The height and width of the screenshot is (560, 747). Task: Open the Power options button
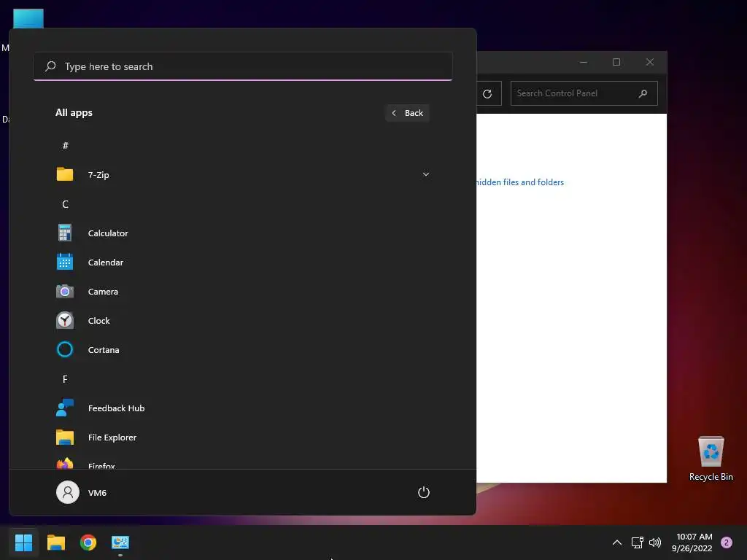pyautogui.click(x=424, y=492)
